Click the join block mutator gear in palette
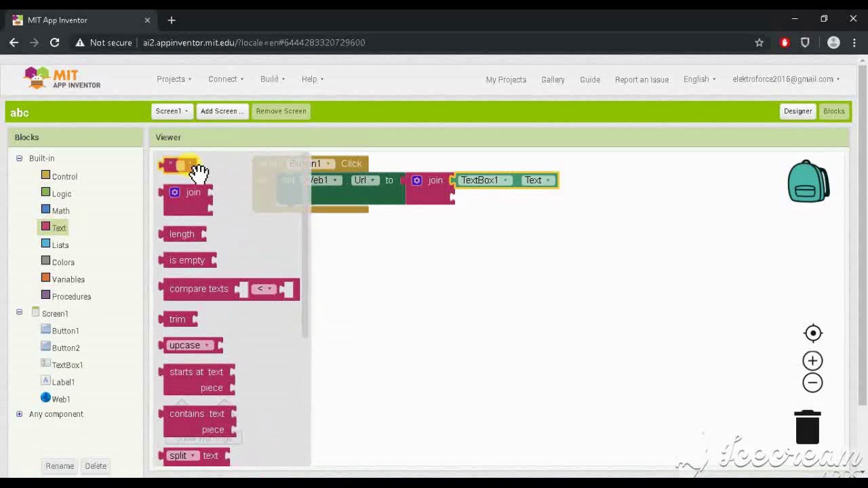Screen dimensions: 868x488 175,192
